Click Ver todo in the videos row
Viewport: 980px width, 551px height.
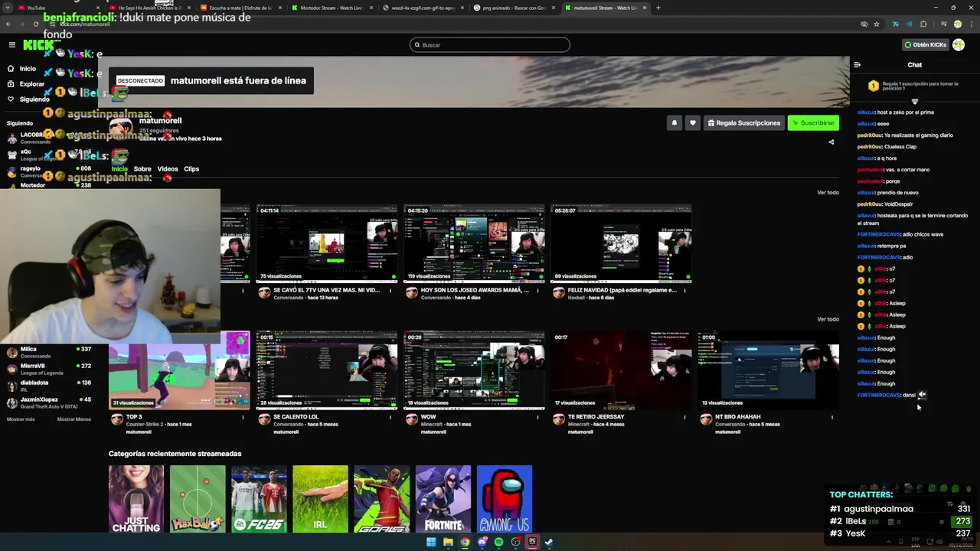[828, 193]
